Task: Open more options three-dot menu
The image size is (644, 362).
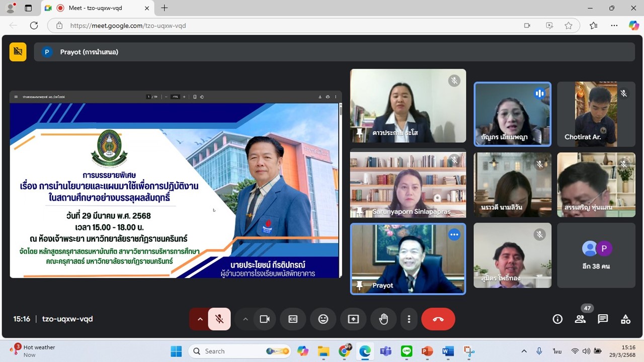Action: tap(409, 319)
